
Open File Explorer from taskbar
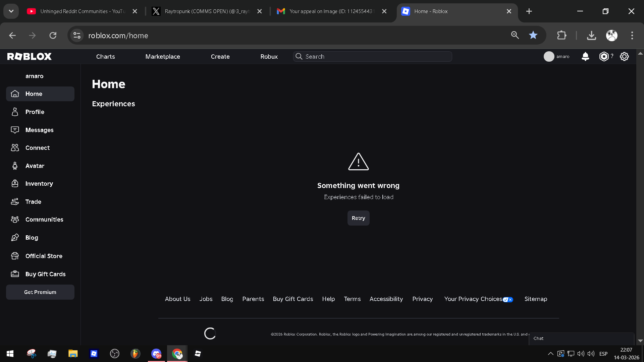click(x=73, y=354)
